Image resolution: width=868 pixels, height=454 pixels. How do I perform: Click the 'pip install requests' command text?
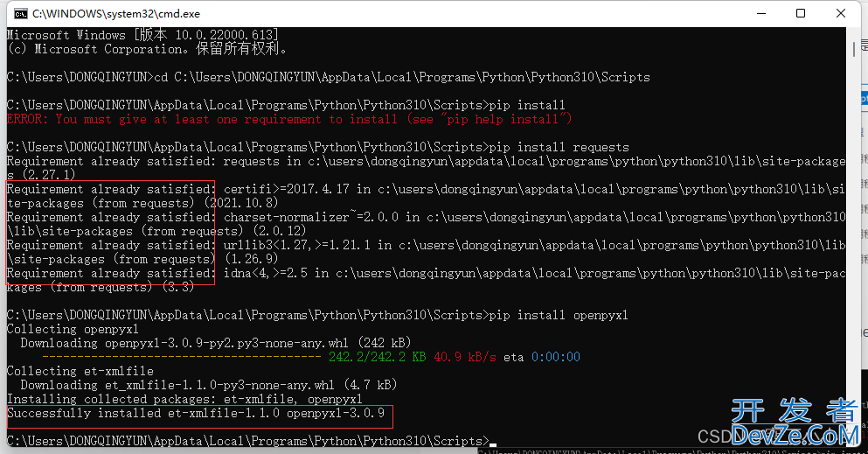pos(559,147)
